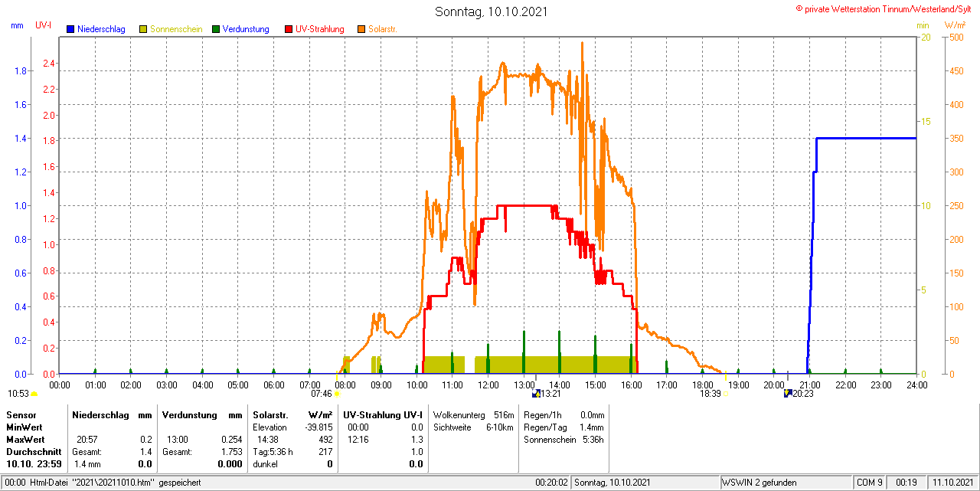
Task: Click the moon icon beside 20:23
Action: (x=787, y=394)
